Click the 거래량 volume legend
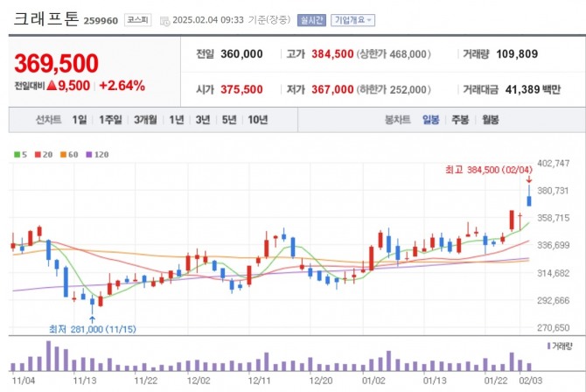Viewport: 586px width, 392px height. 560,346
